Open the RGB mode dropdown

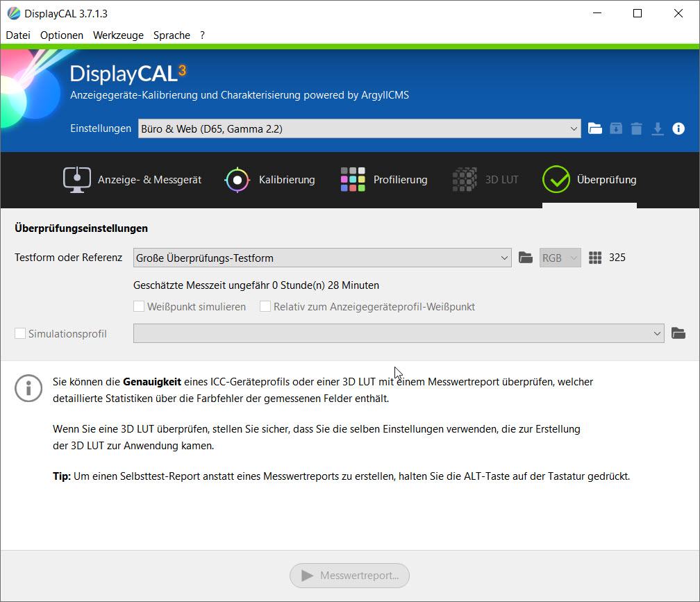[x=560, y=258]
